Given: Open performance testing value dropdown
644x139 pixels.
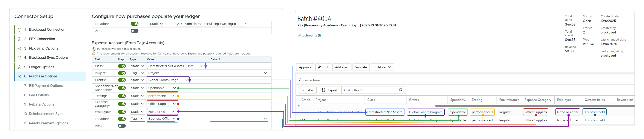Looking at the screenshot, I should pyautogui.click(x=162, y=96).
